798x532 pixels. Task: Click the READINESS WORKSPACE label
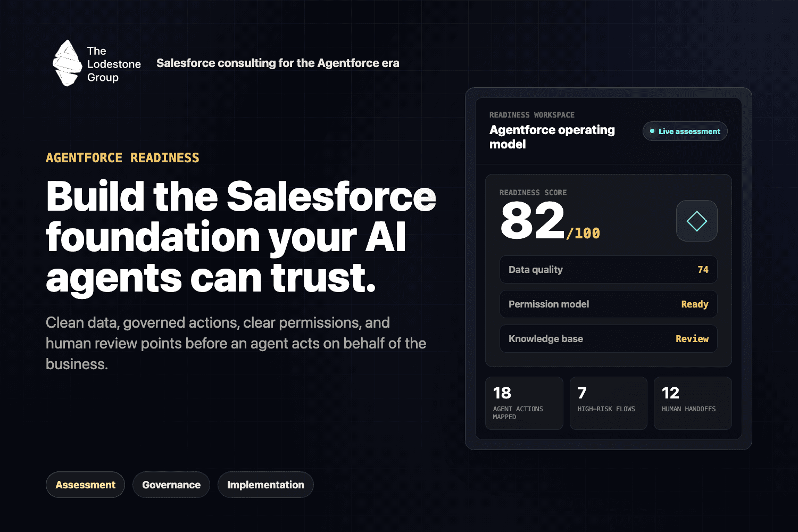click(532, 115)
